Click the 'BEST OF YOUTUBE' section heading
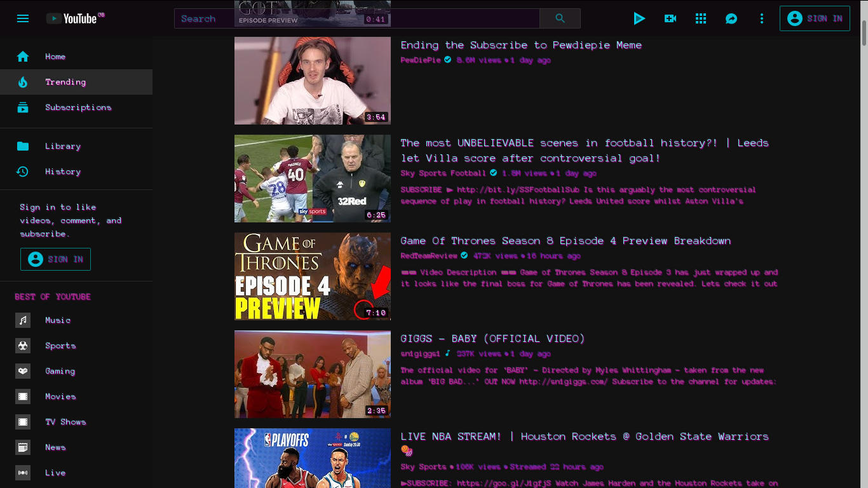 [x=53, y=297]
